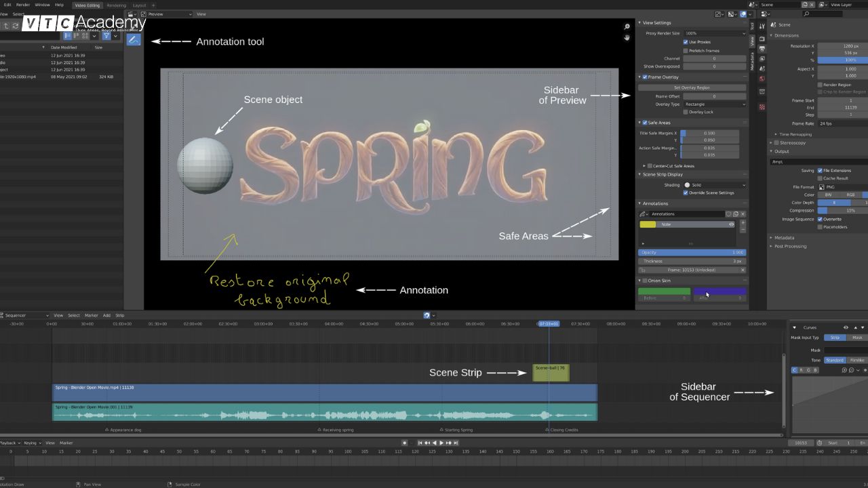This screenshot has height=488, width=868.
Task: Open the Tool properties wrench icon tab
Action: [762, 26]
